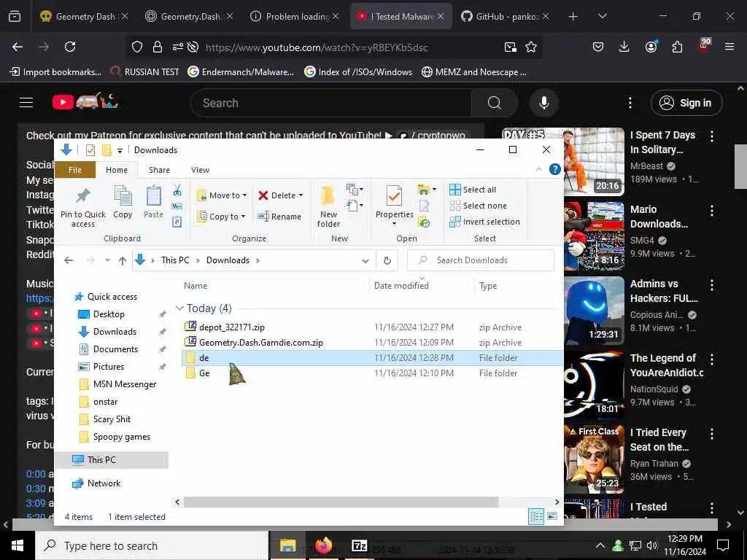The width and height of the screenshot is (747, 560).
Task: Open RUSSIAN TEST bookmark
Action: click(145, 72)
